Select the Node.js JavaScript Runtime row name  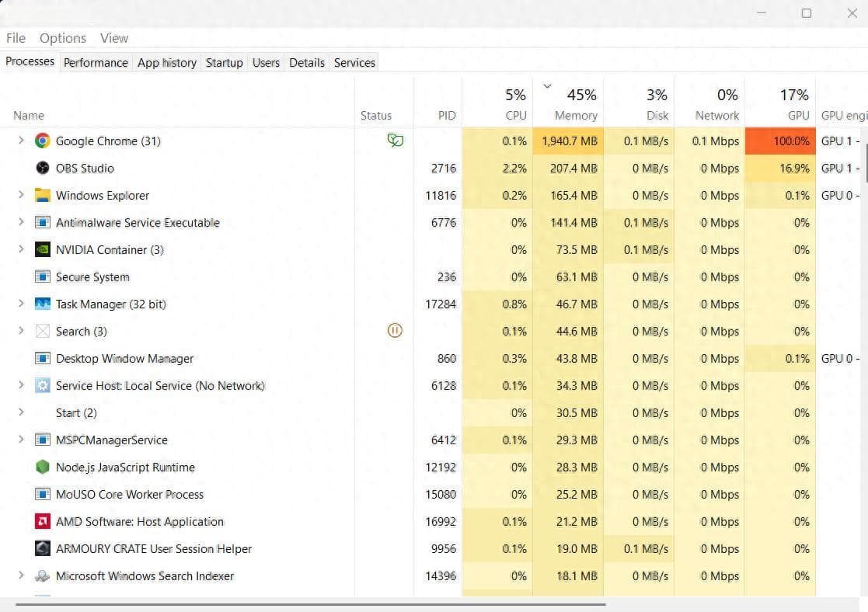coord(125,468)
